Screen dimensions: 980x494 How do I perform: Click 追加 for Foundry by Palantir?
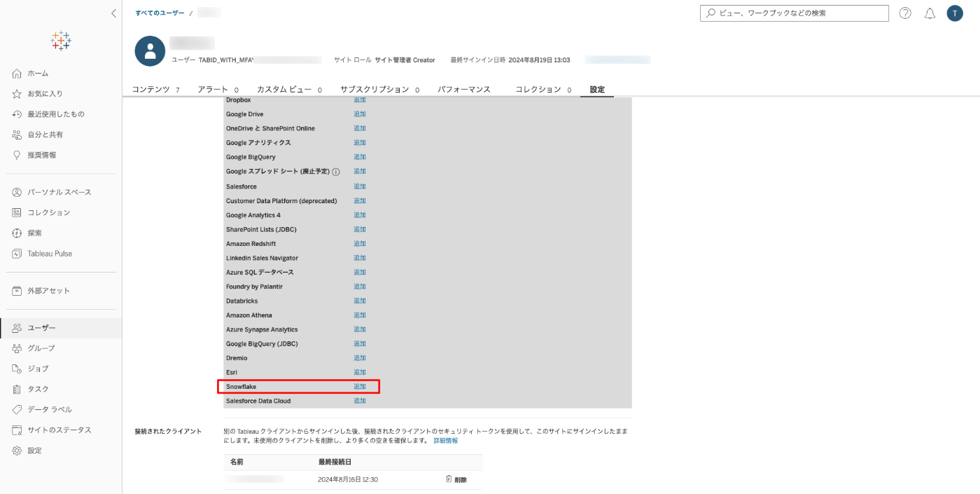tap(360, 287)
